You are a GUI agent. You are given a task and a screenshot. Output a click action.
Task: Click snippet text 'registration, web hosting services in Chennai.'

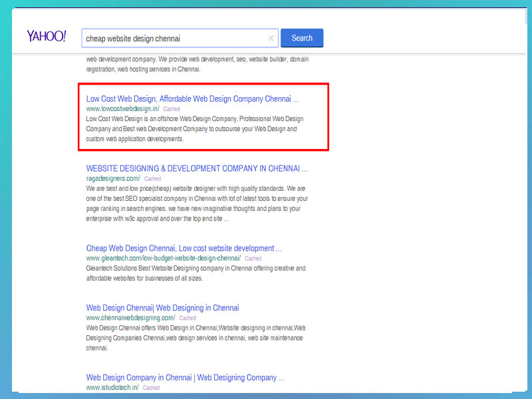pyautogui.click(x=143, y=69)
